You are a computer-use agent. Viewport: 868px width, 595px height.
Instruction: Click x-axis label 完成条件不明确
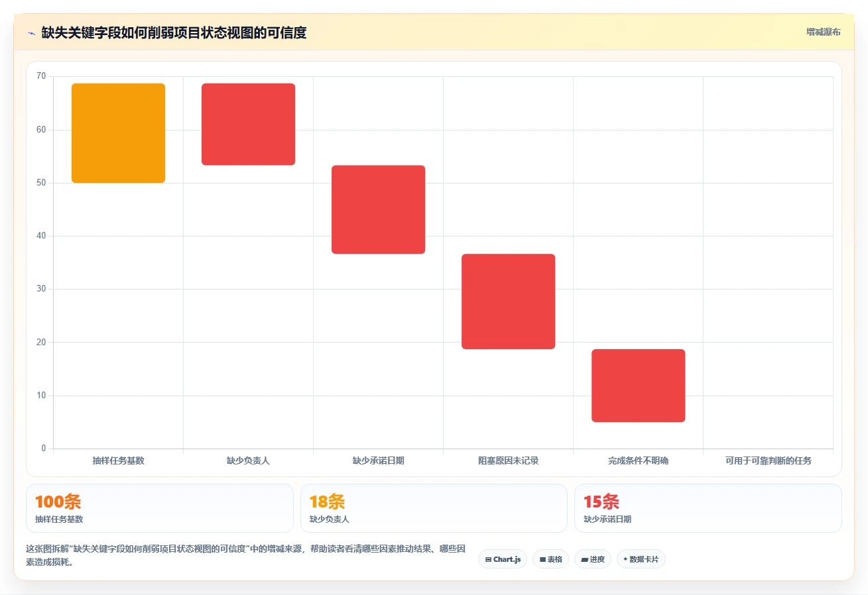click(638, 460)
